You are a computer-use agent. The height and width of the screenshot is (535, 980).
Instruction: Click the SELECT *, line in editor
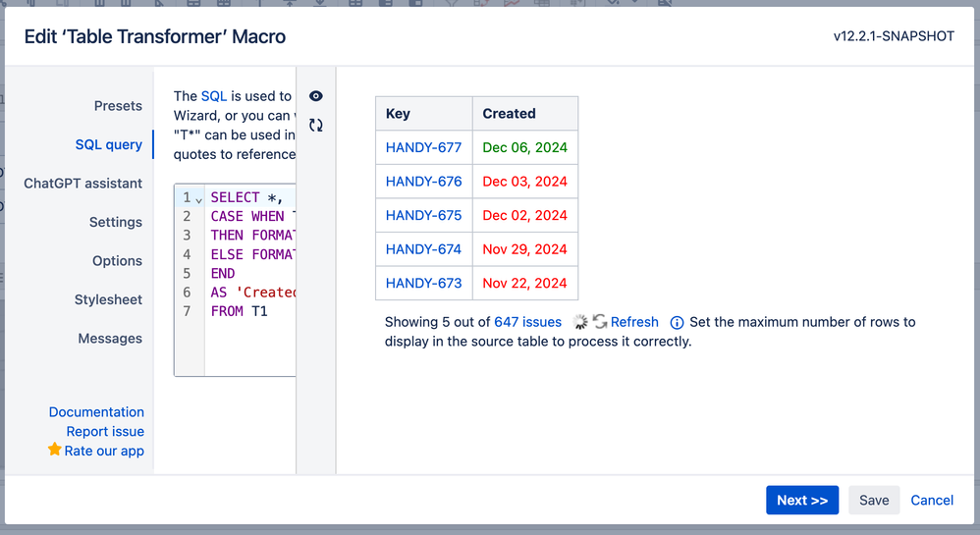pyautogui.click(x=246, y=197)
